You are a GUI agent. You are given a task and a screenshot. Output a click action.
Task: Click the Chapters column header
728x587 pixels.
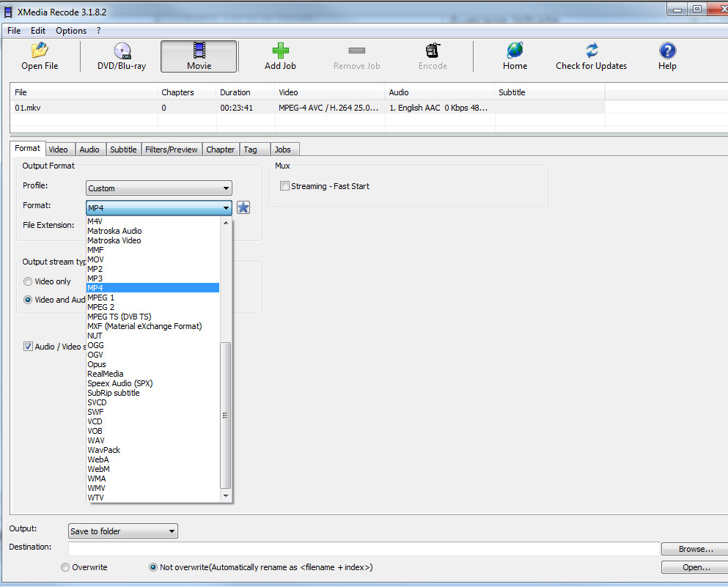(x=187, y=92)
